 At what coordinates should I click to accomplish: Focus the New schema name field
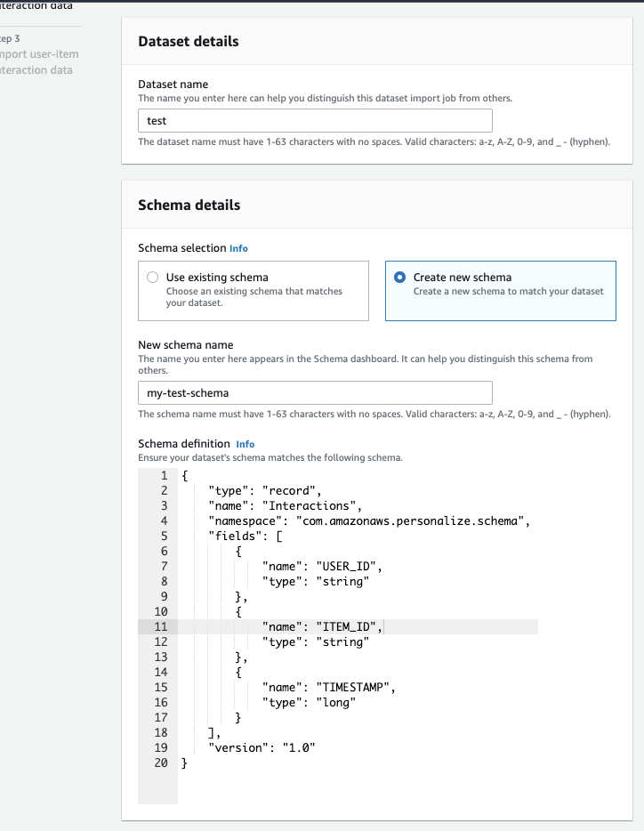pyautogui.click(x=315, y=392)
